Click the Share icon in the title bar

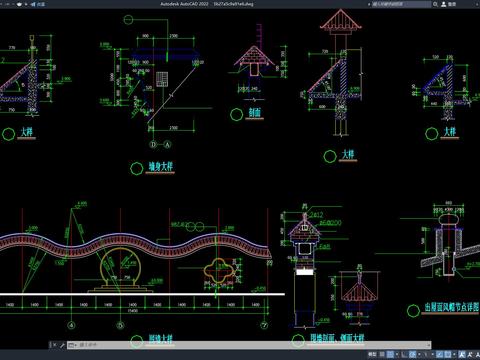[34, 4]
